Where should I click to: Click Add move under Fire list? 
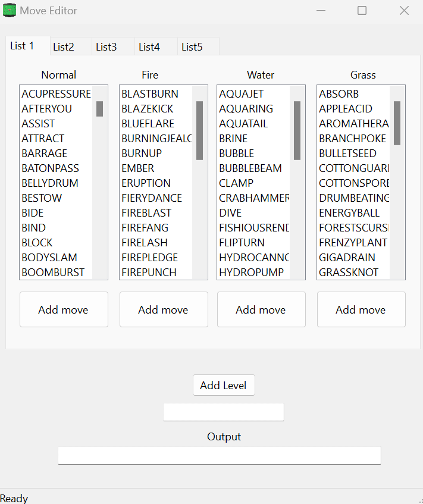tap(164, 309)
